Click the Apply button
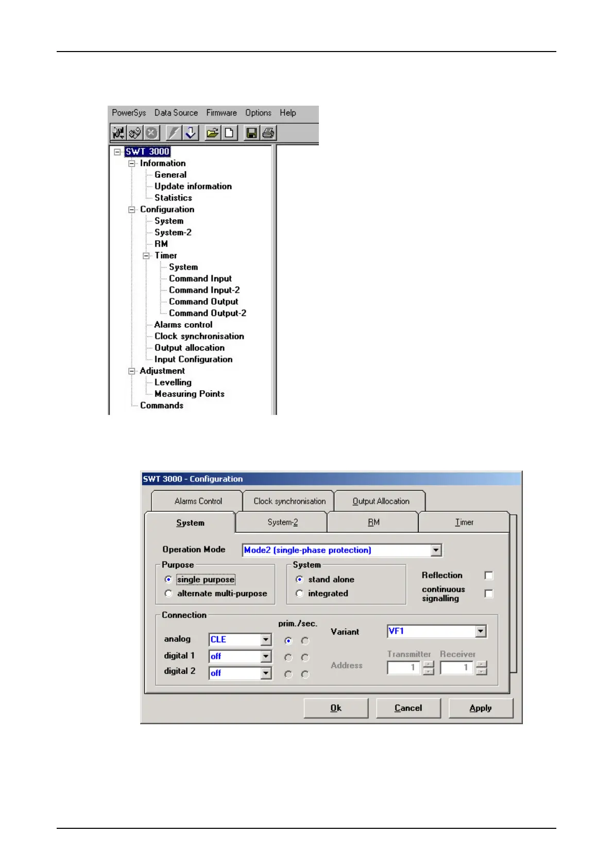The height and width of the screenshot is (868, 613). [x=481, y=708]
